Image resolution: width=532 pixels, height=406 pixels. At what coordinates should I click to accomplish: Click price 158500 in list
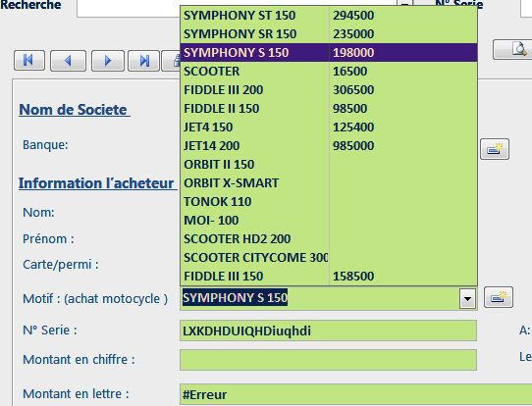[x=353, y=277]
